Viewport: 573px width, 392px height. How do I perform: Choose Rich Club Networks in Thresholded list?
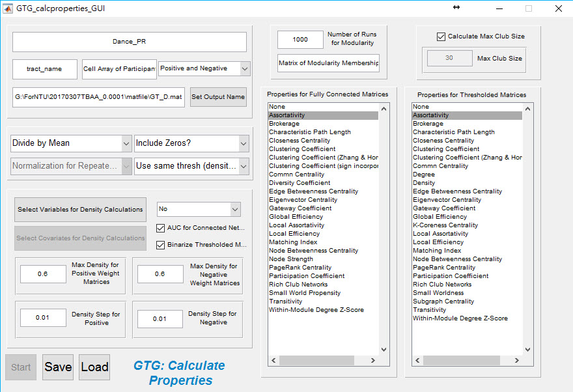[442, 285]
